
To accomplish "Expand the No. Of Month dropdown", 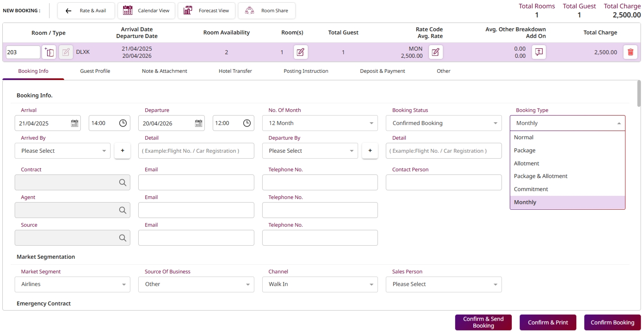I will tap(320, 123).
